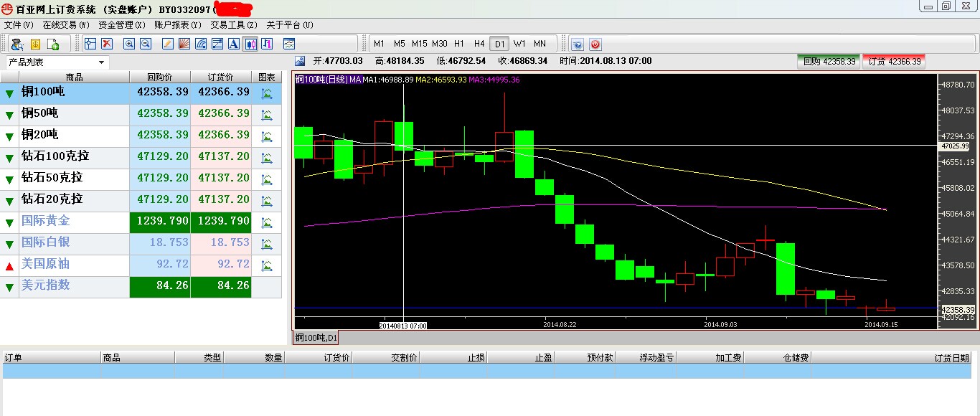Click the 47025.99 price label on axis
The height and width of the screenshot is (416, 980).
(x=955, y=146)
